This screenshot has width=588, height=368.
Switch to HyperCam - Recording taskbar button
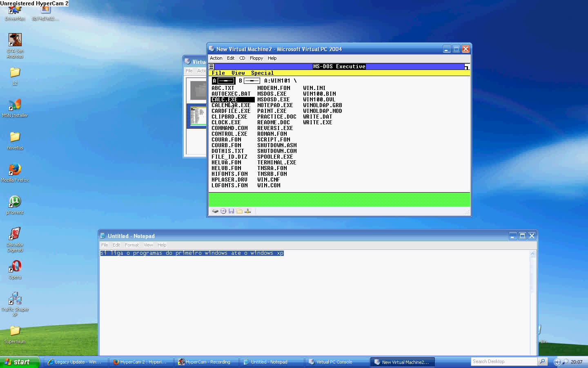(x=206, y=362)
